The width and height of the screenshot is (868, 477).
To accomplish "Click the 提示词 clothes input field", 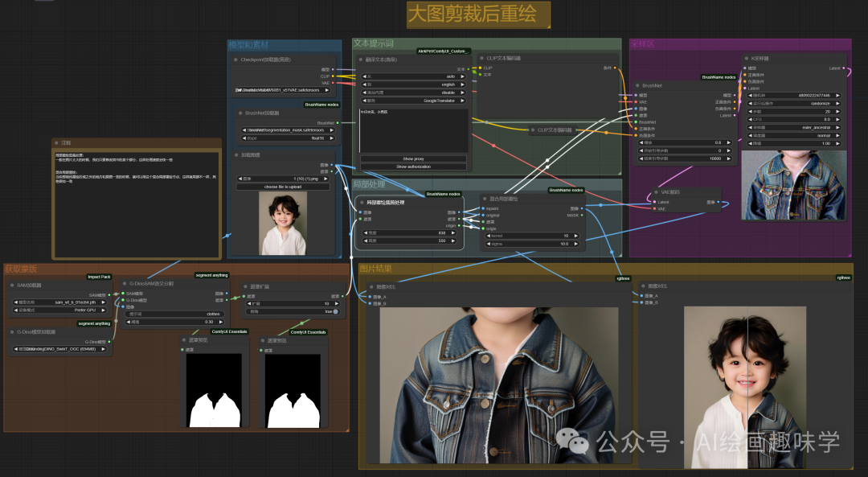I will pos(174,315).
